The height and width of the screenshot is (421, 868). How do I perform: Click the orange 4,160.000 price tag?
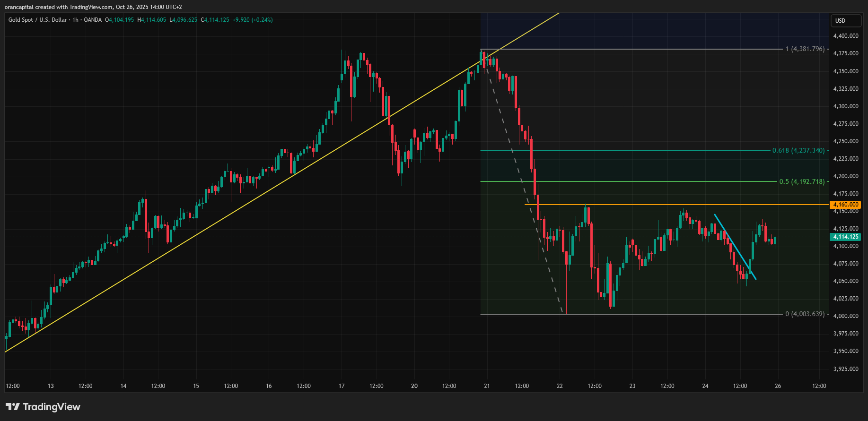pyautogui.click(x=846, y=205)
